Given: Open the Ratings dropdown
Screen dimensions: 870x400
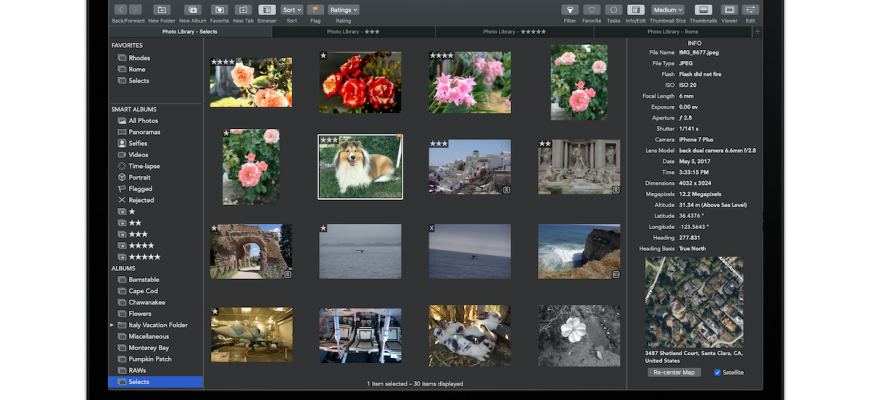Looking at the screenshot, I should 343,9.
